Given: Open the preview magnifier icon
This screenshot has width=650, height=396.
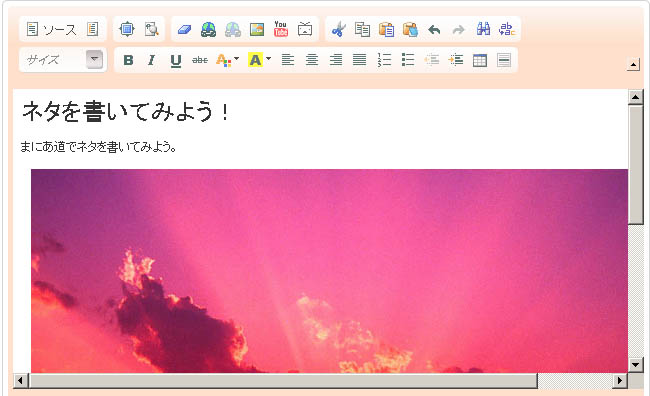Looking at the screenshot, I should click(x=151, y=29).
